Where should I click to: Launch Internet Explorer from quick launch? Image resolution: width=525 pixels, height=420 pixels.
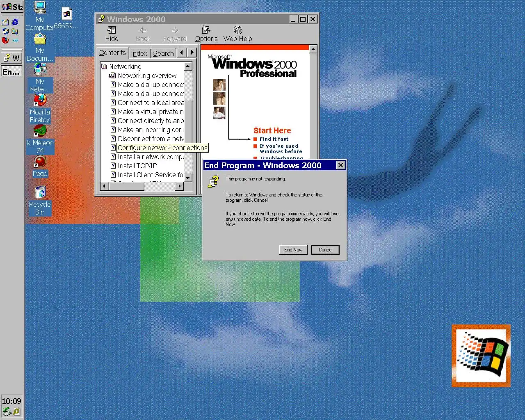tap(15, 22)
